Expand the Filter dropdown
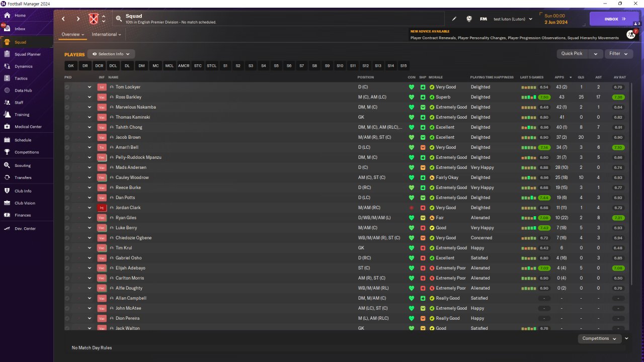This screenshot has width=644, height=362. 618,54
